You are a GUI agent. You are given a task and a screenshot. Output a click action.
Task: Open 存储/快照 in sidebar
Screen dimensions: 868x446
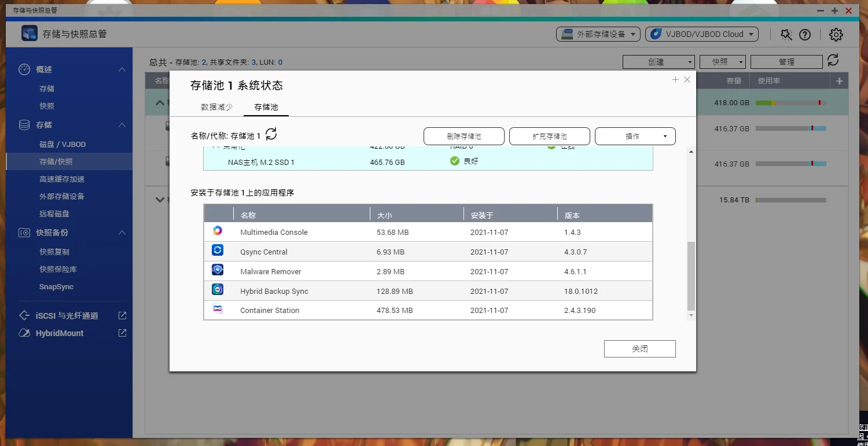56,162
